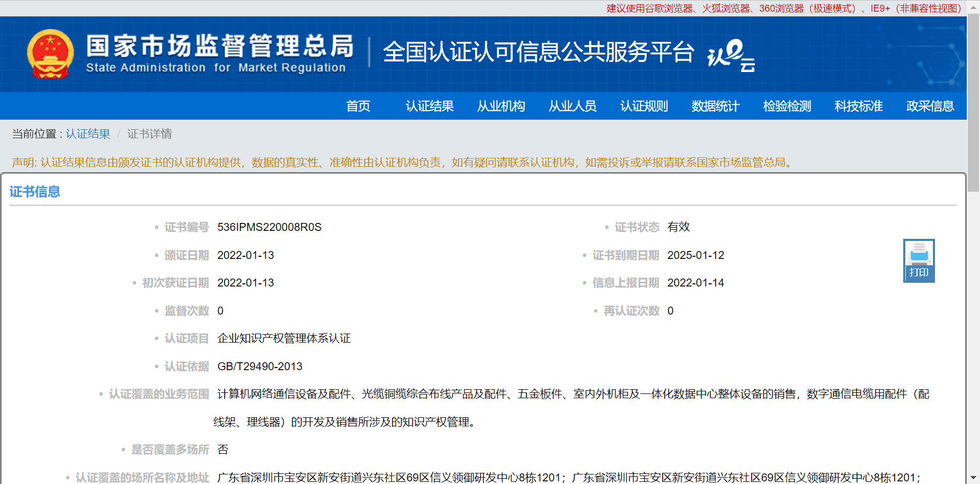Click the print icon button
Screen dimensions: 980x484
[919, 260]
